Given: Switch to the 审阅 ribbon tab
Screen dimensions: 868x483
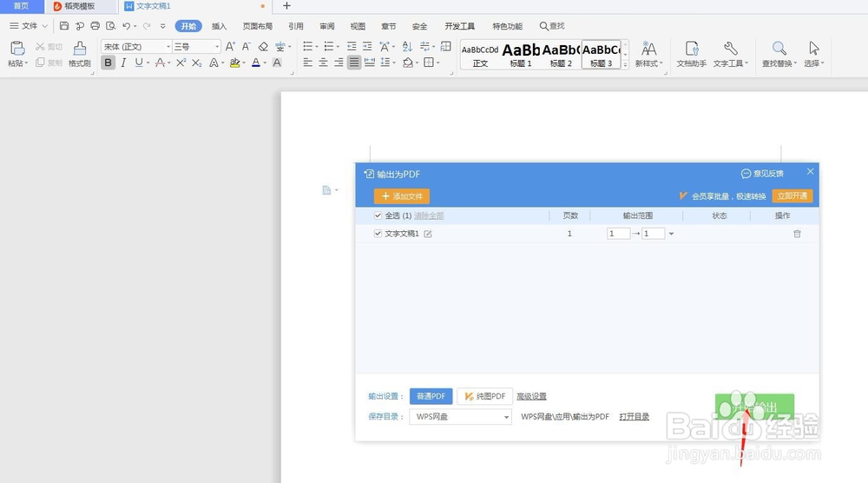Looking at the screenshot, I should [x=326, y=26].
